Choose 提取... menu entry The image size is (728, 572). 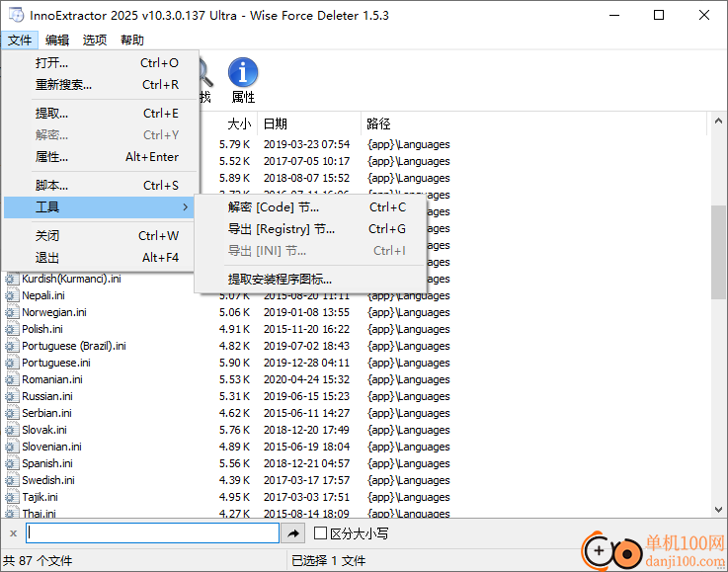click(100, 114)
